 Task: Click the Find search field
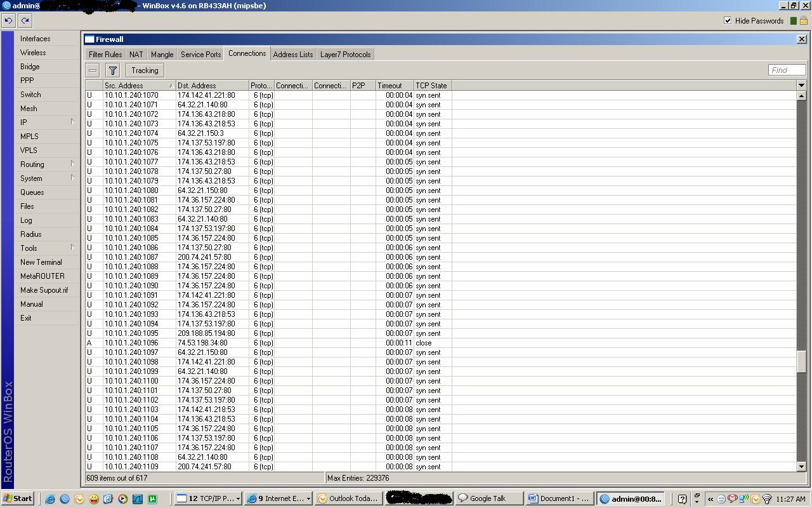coord(787,70)
